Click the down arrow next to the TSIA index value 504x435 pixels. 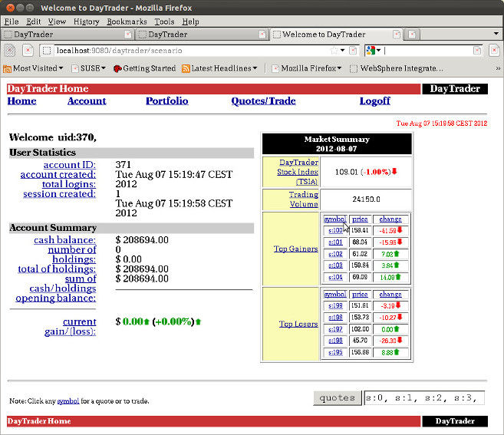[x=394, y=171]
